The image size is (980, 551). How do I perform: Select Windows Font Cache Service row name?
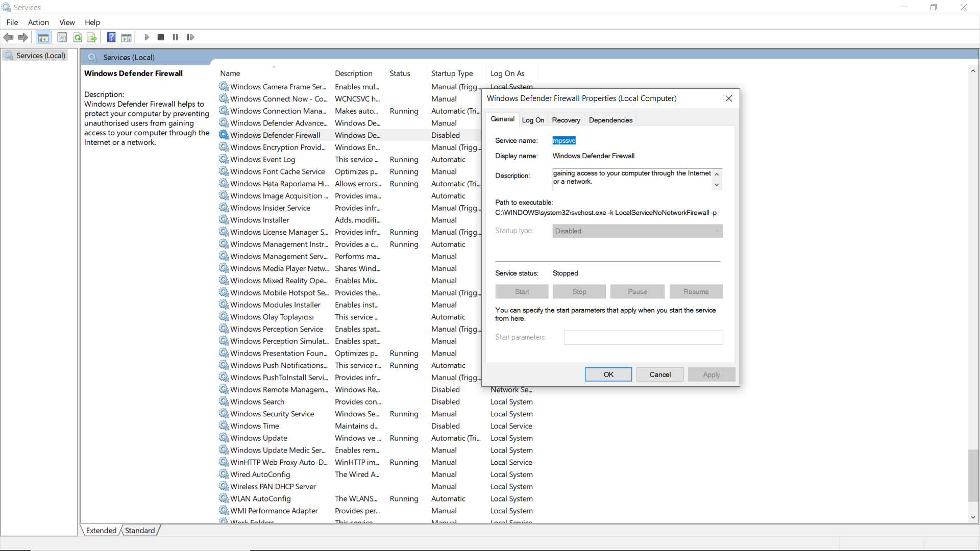tap(277, 171)
